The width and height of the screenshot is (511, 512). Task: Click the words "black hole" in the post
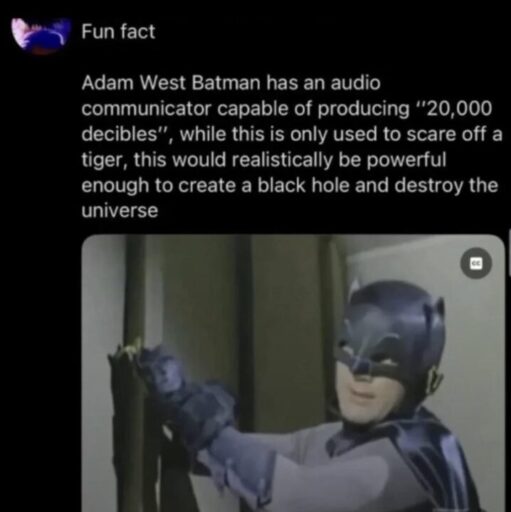303,185
